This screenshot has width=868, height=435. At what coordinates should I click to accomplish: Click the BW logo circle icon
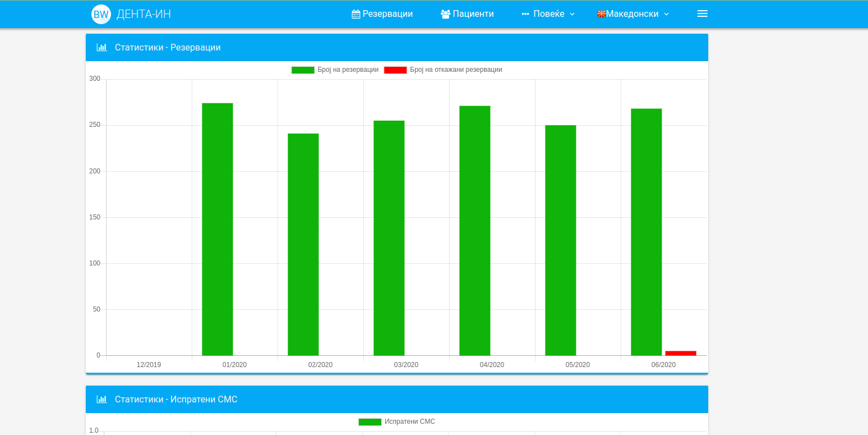pos(101,15)
